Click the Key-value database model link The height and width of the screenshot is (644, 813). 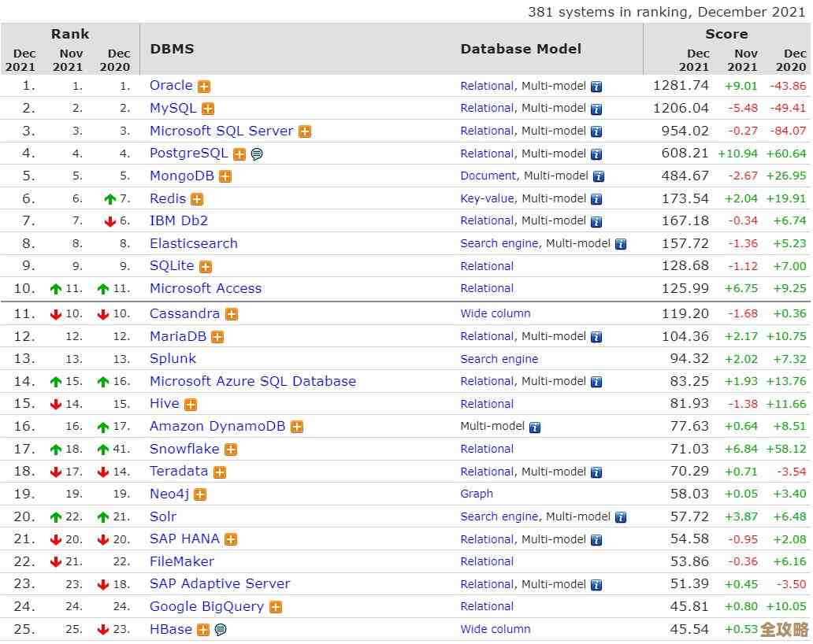click(x=487, y=199)
